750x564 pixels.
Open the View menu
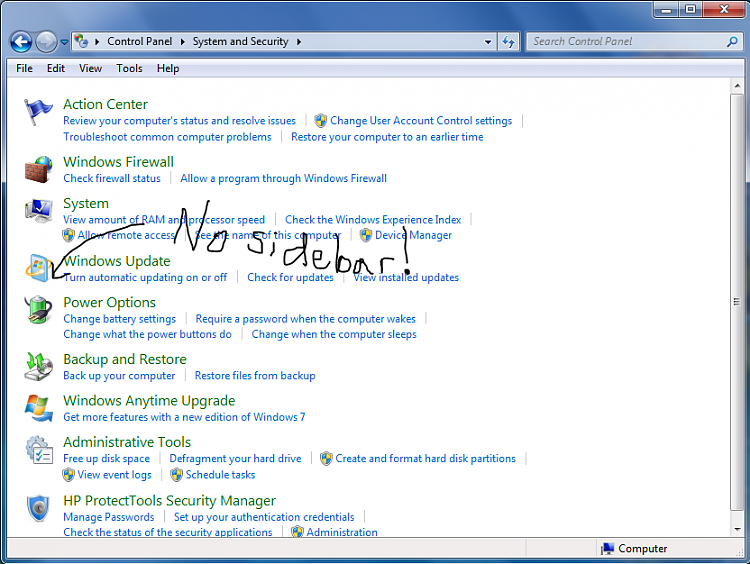click(x=90, y=68)
